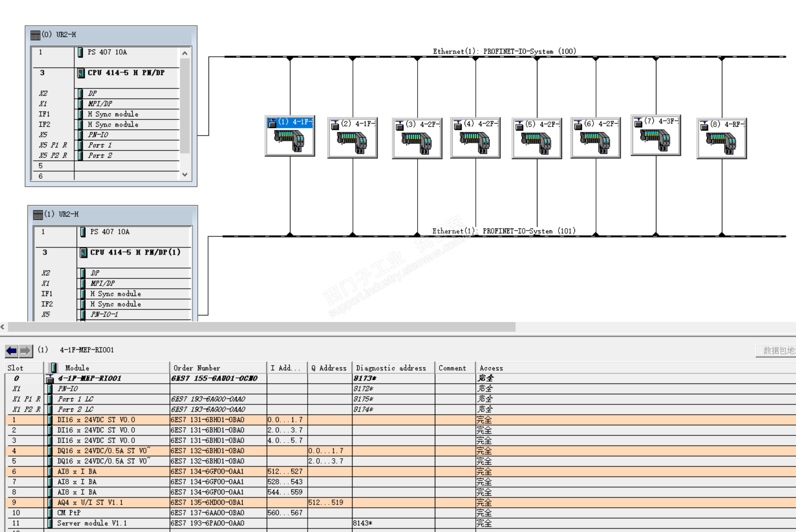
Task: Click I address 560...567 of CM PtP
Action: [285, 513]
